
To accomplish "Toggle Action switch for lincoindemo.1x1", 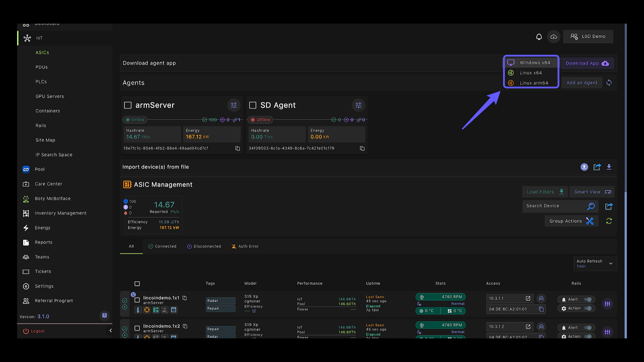I will click(588, 308).
